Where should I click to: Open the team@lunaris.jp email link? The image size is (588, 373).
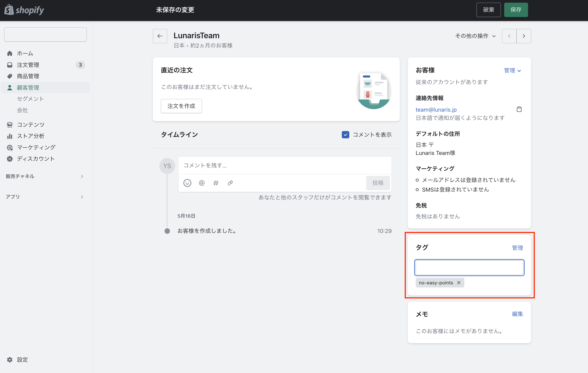click(x=436, y=110)
